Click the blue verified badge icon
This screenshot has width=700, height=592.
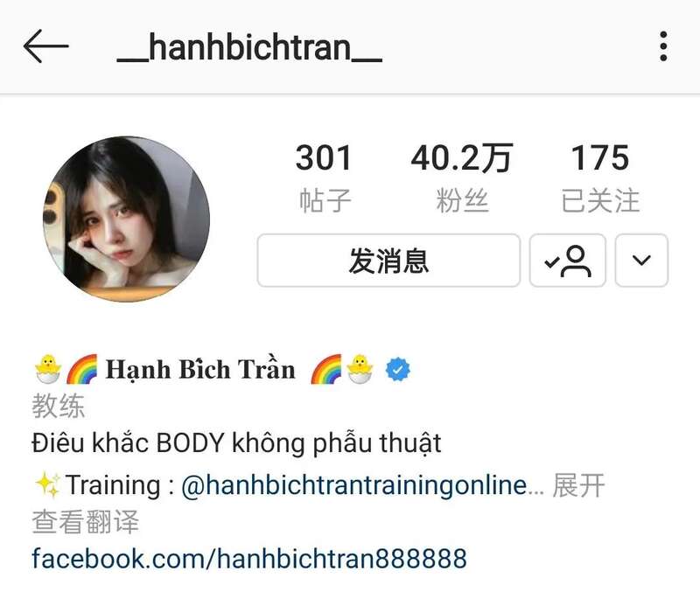pos(398,370)
